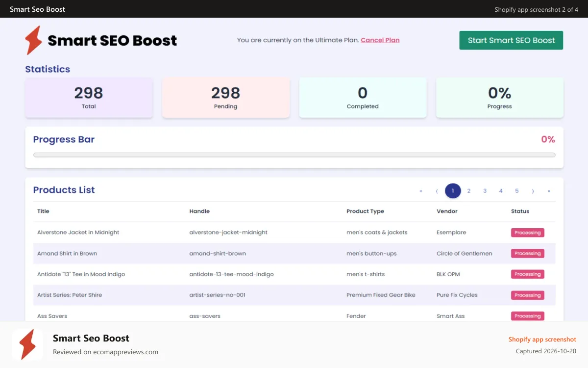The width and height of the screenshot is (588, 368).
Task: Click handle antidote-13-tee-mood-indigo
Action: click(231, 274)
